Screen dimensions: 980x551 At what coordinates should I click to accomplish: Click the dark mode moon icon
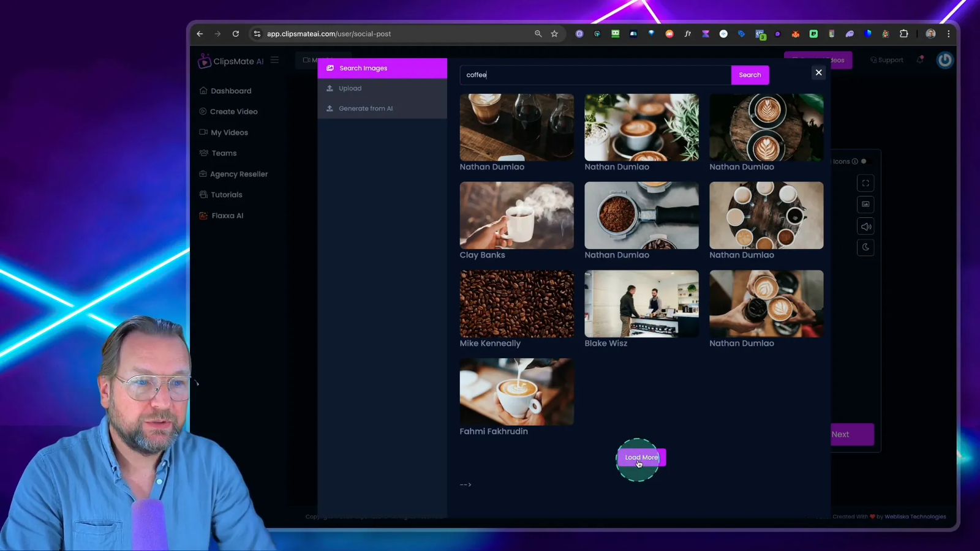pos(865,247)
